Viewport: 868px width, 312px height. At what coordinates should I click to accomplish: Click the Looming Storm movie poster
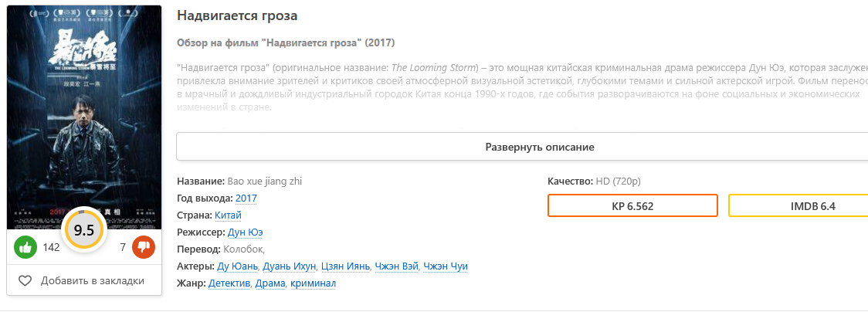click(x=84, y=117)
